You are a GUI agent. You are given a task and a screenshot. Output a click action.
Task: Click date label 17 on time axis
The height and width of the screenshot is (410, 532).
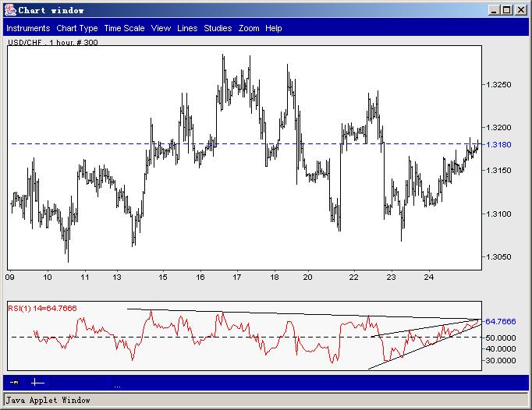click(237, 277)
